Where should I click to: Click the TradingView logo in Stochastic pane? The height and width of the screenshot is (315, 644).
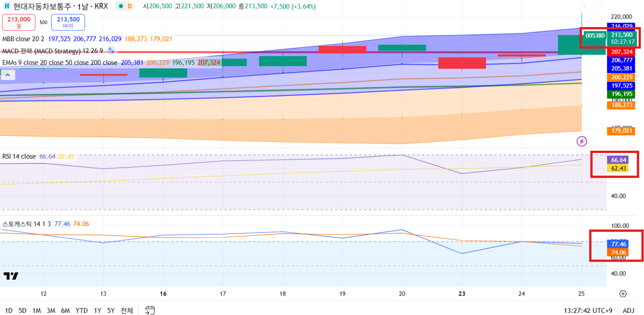(11, 276)
